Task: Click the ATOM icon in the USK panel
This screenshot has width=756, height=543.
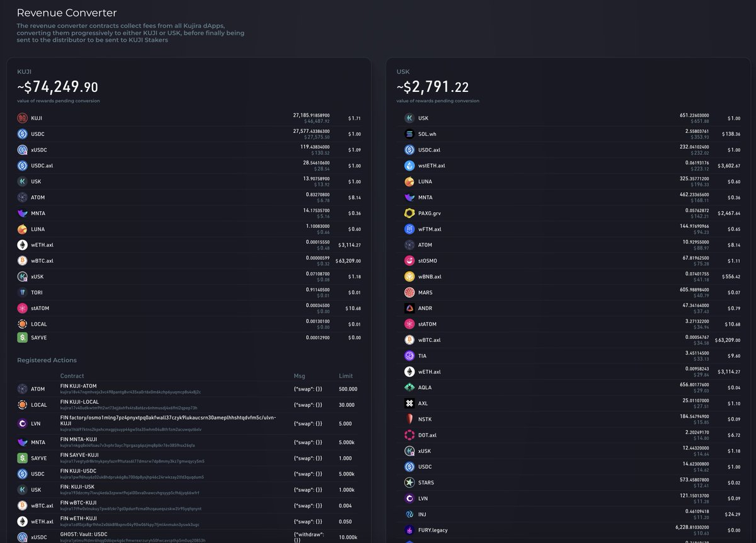Action: click(x=409, y=245)
